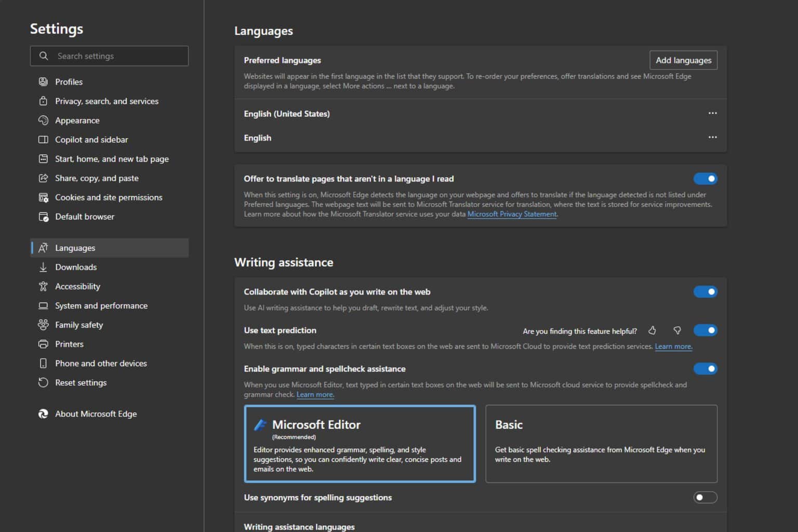798x532 pixels.
Task: Turn off Use text prediction
Action: 705,330
